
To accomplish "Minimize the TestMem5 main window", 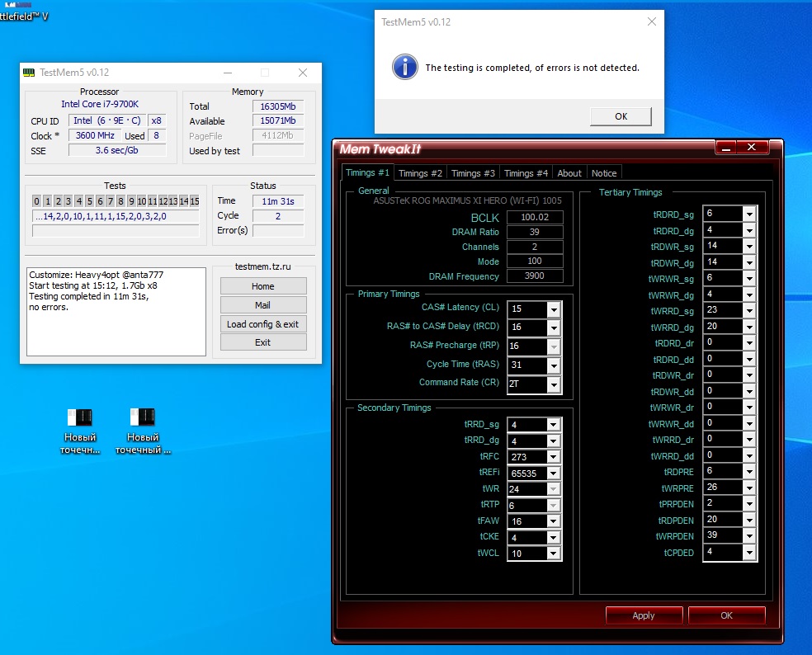I will point(228,73).
